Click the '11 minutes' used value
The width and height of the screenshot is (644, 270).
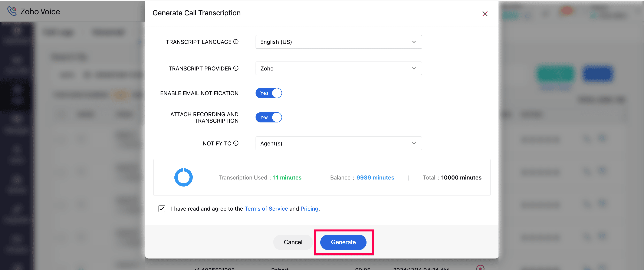[x=287, y=178]
